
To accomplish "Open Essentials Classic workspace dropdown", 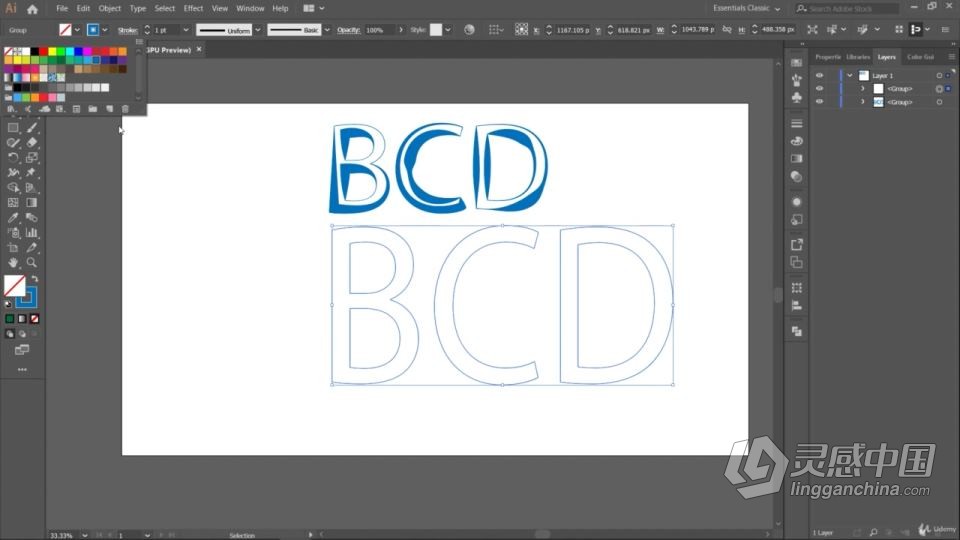I will pos(746,9).
